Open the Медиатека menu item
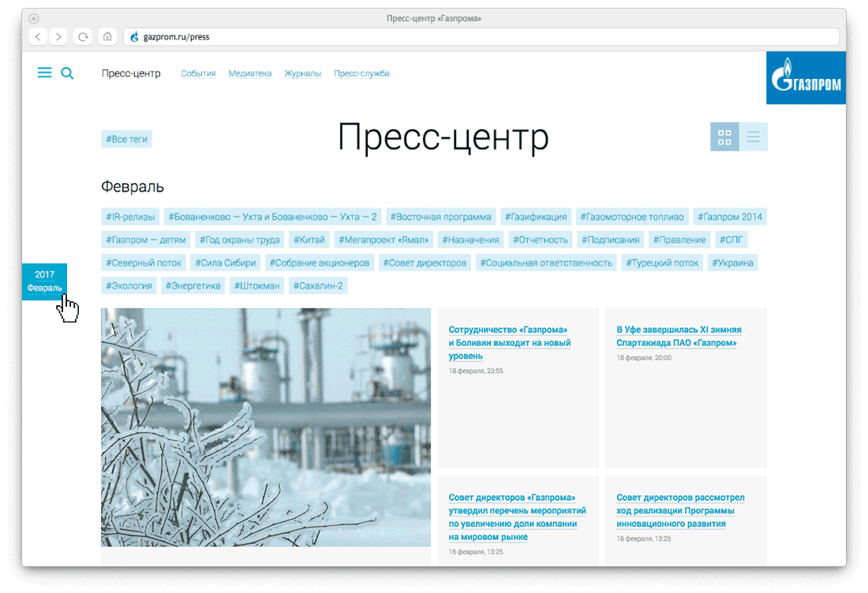This screenshot has width=868, height=593. coord(250,73)
